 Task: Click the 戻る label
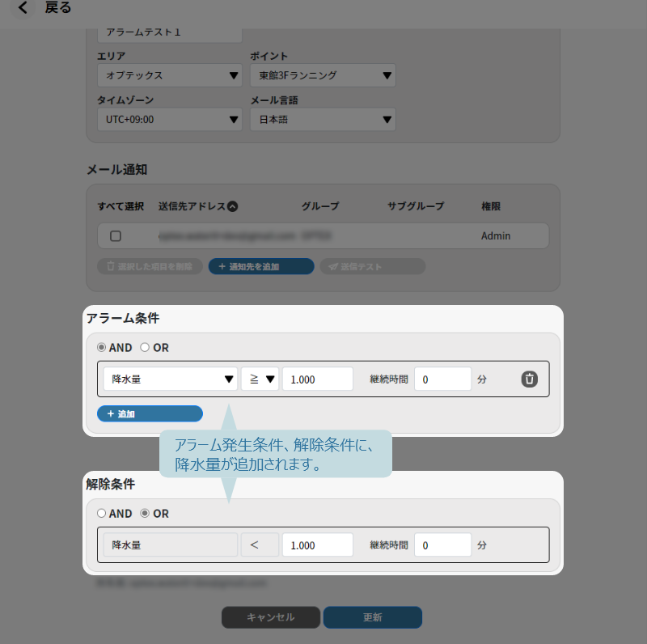(58, 7)
